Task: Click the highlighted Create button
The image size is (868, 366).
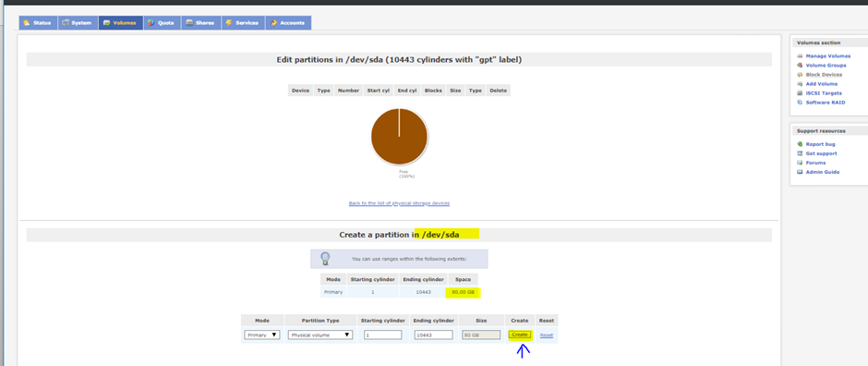Action: tap(520, 335)
